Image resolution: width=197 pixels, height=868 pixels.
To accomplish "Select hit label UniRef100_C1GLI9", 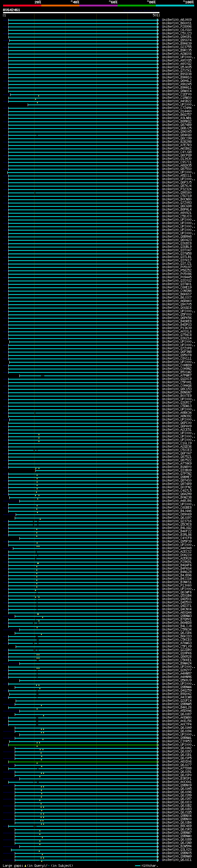I will [177, 443].
